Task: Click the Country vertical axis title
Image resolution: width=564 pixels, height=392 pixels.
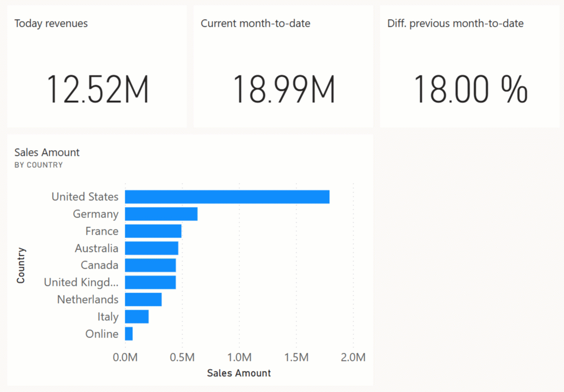Action: coord(21,265)
